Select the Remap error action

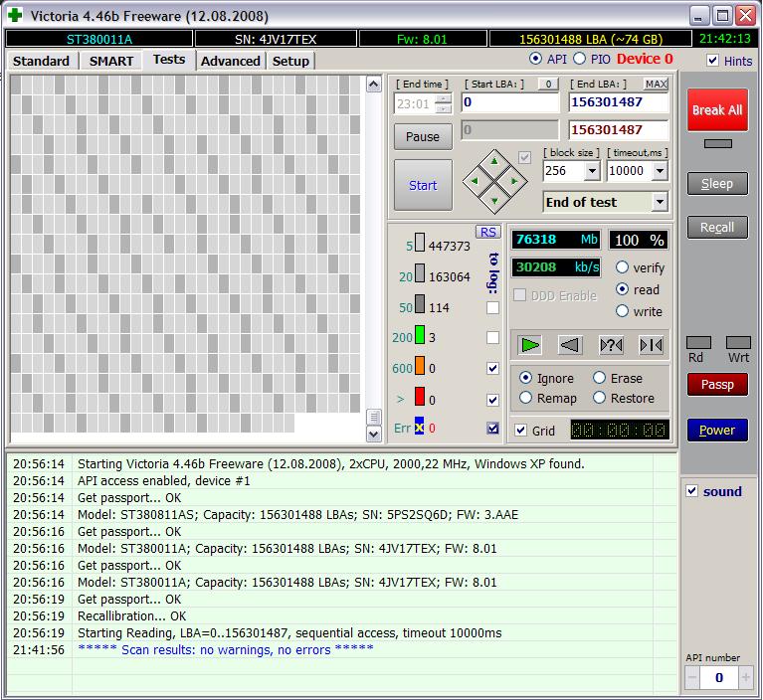(x=525, y=398)
